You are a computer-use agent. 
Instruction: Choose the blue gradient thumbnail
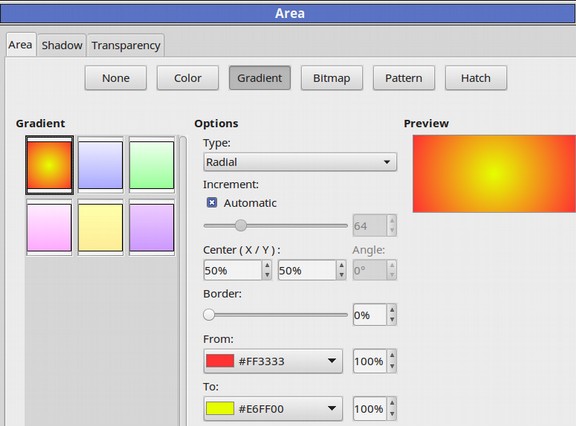point(100,165)
